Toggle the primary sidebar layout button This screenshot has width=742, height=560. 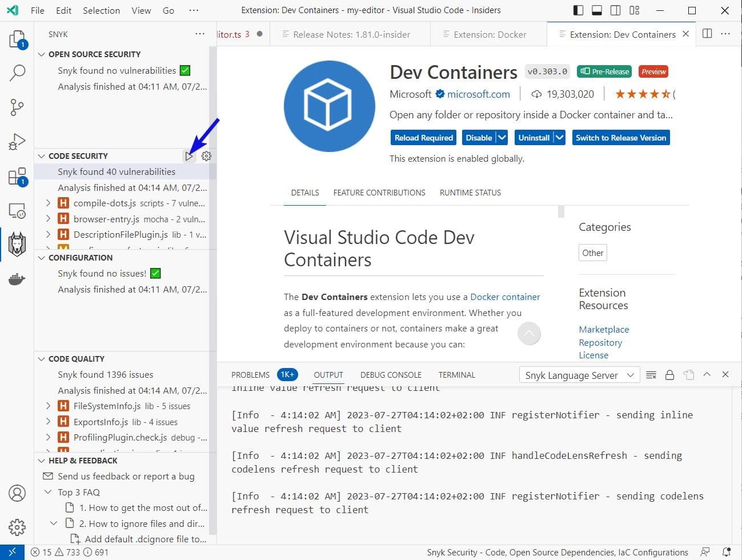click(x=578, y=10)
